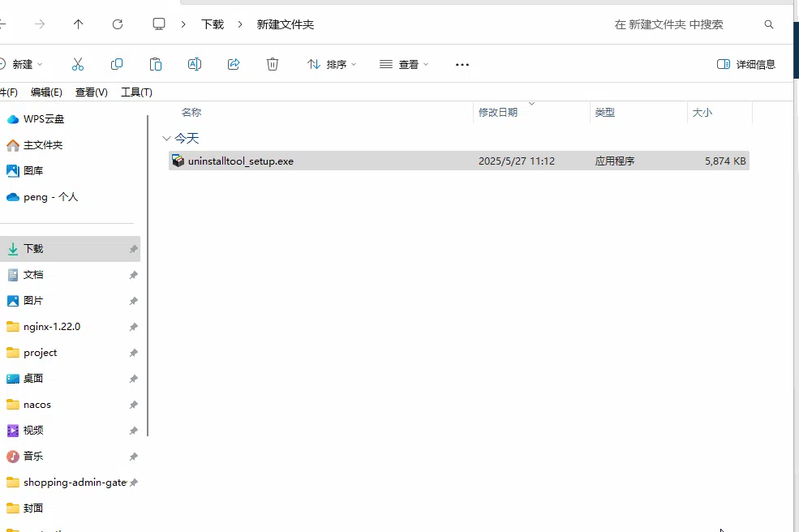The width and height of the screenshot is (799, 532).
Task: Click the Share icon in toolbar
Action: pos(234,64)
